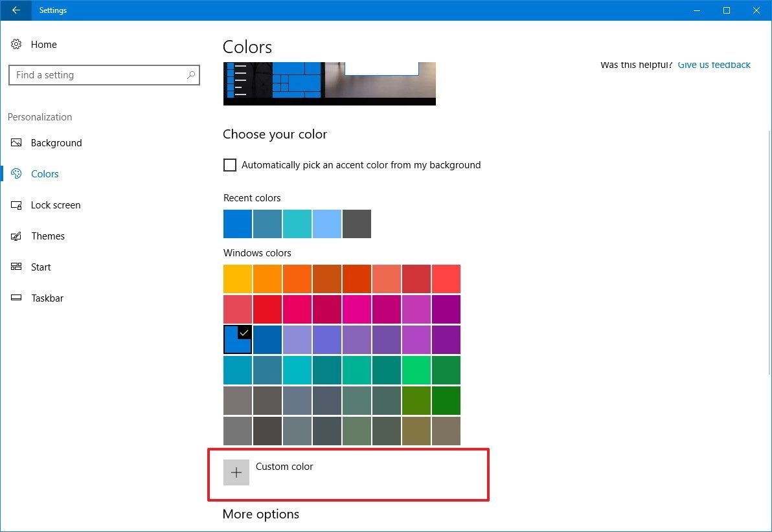Select the currently checked blue accent color
The width and height of the screenshot is (772, 532).
pyautogui.click(x=237, y=339)
